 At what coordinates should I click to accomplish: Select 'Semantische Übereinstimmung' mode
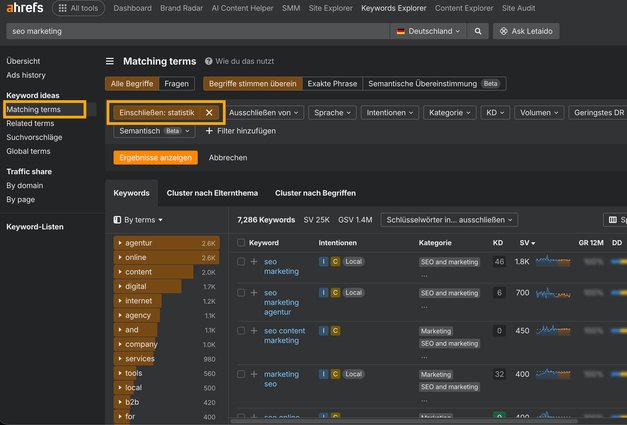click(x=434, y=84)
